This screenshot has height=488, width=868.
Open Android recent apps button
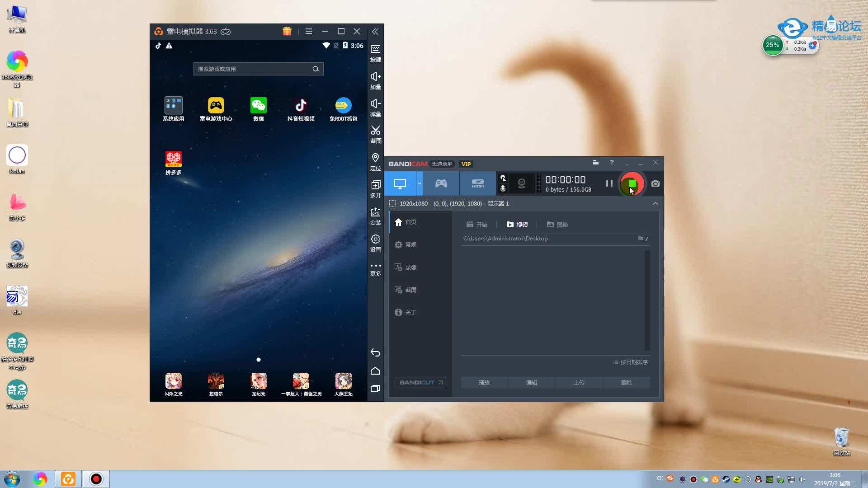point(375,389)
